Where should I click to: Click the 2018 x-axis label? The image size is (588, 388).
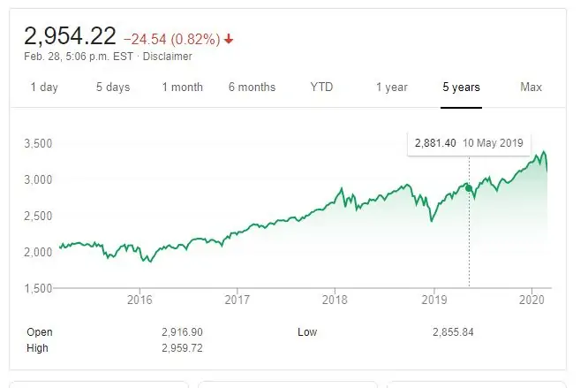point(334,301)
